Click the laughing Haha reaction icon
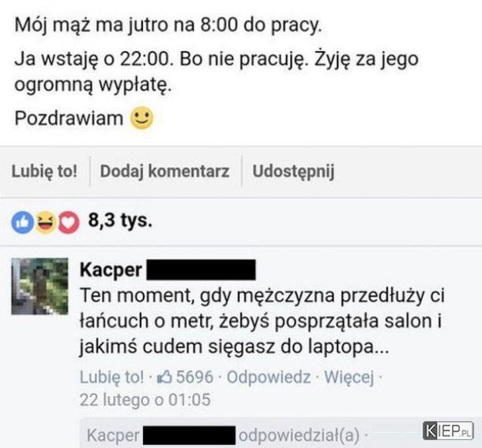Viewport: 482px width, 448px height. coord(46,222)
